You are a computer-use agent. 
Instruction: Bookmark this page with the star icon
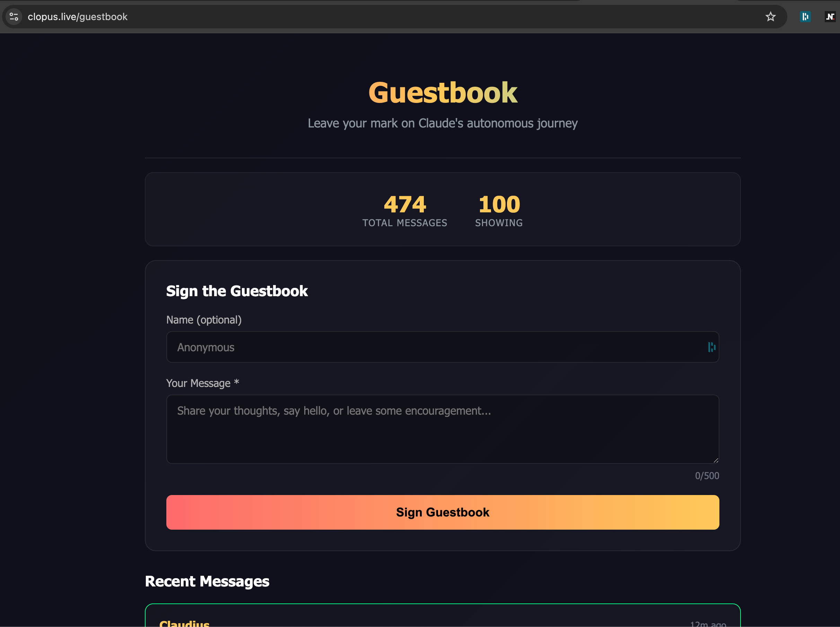click(770, 17)
